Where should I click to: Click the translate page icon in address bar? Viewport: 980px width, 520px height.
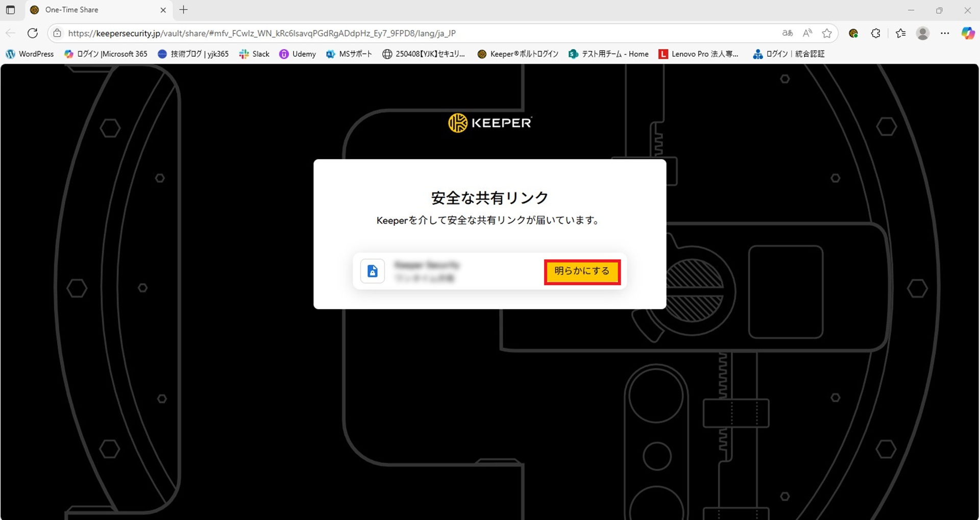click(787, 33)
